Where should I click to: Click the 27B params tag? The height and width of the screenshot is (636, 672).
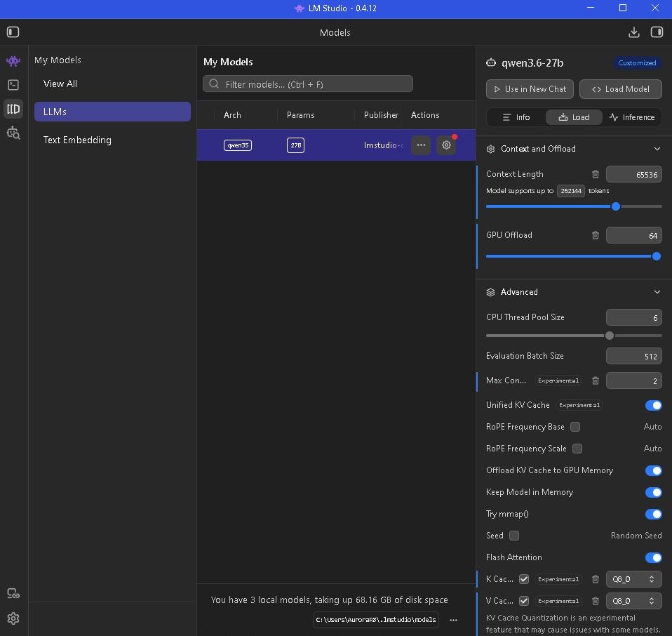tap(295, 145)
